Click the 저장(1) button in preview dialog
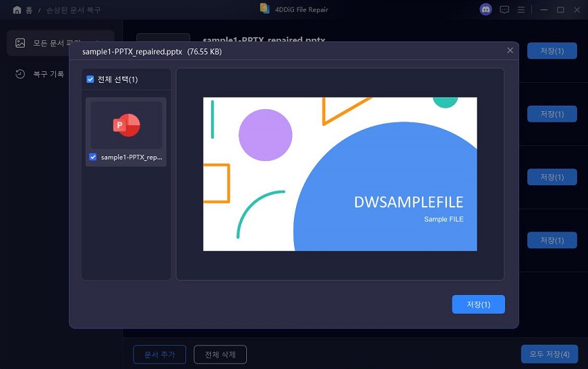The width and height of the screenshot is (588, 369). 479,304
